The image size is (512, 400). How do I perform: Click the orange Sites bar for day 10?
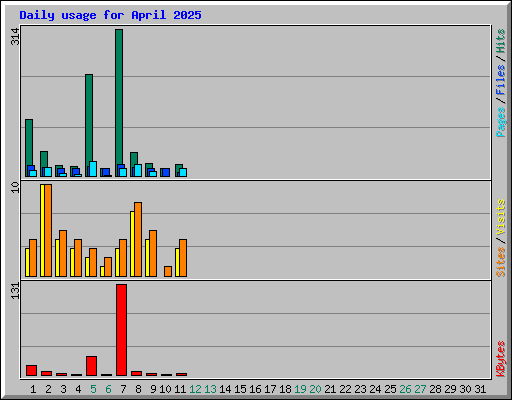tap(168, 271)
